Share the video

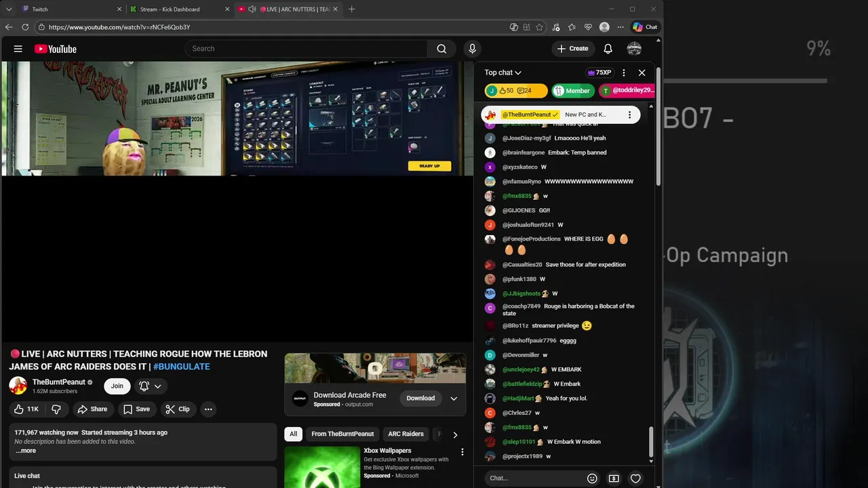[x=92, y=409]
